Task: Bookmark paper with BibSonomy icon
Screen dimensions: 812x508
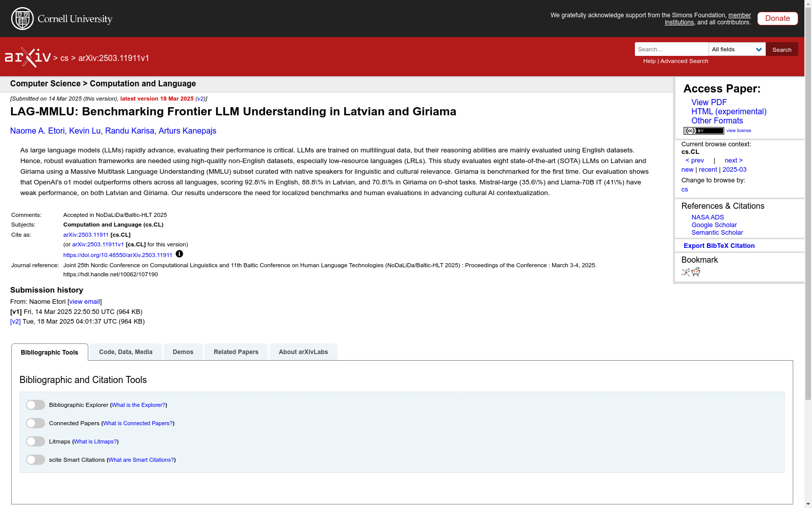Action: [686, 272]
